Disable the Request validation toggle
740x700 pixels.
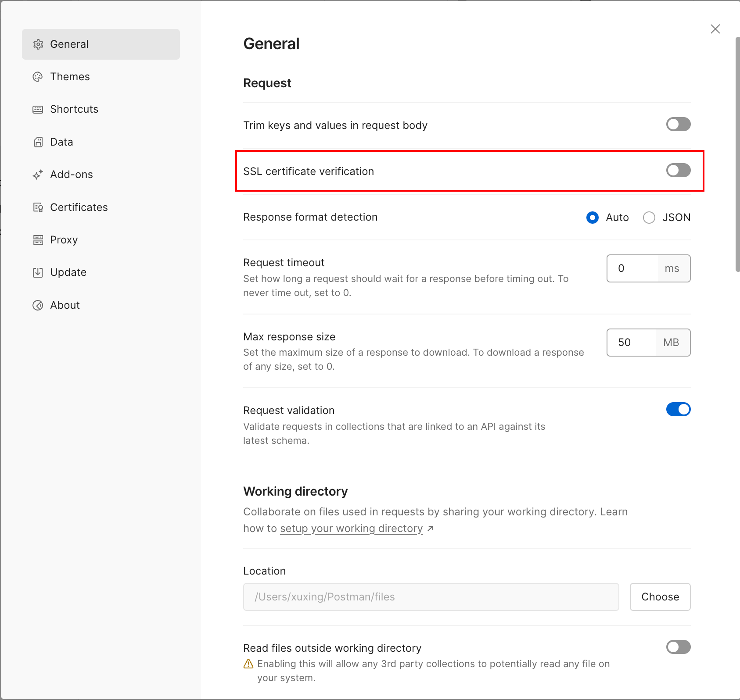pyautogui.click(x=678, y=410)
